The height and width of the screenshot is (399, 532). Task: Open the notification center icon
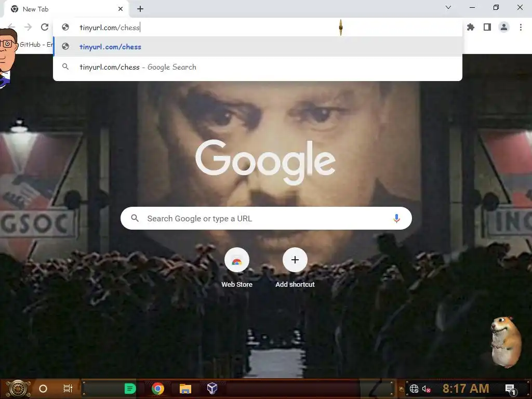pos(510,389)
